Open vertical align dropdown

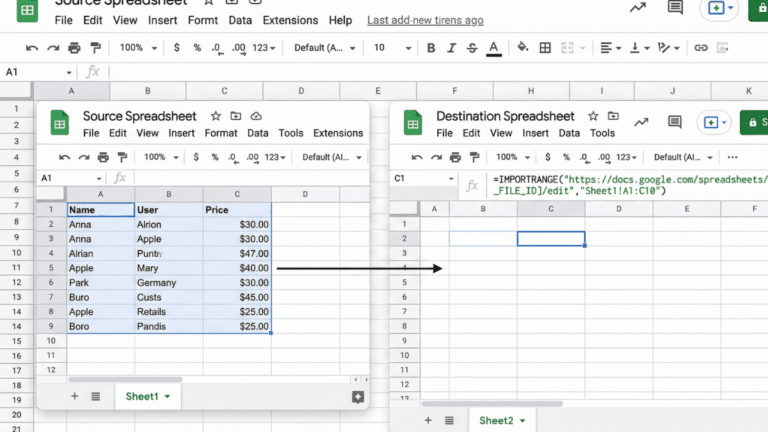point(639,48)
